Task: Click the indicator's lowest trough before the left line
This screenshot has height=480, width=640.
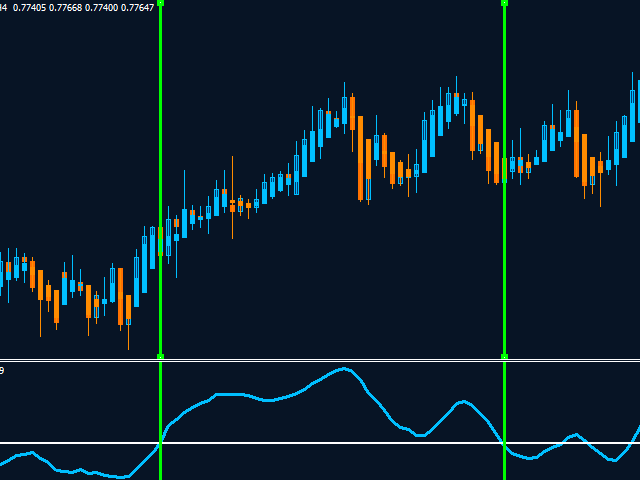Action: point(122,477)
